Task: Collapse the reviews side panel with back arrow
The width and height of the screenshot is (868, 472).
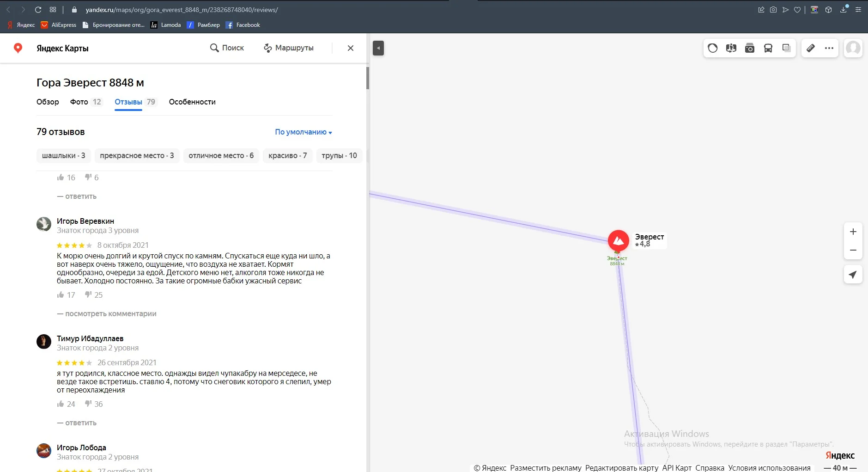Action: click(379, 48)
